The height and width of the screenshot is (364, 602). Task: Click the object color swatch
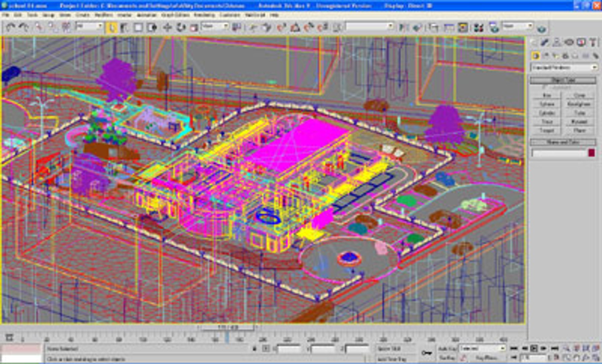pyautogui.click(x=591, y=153)
